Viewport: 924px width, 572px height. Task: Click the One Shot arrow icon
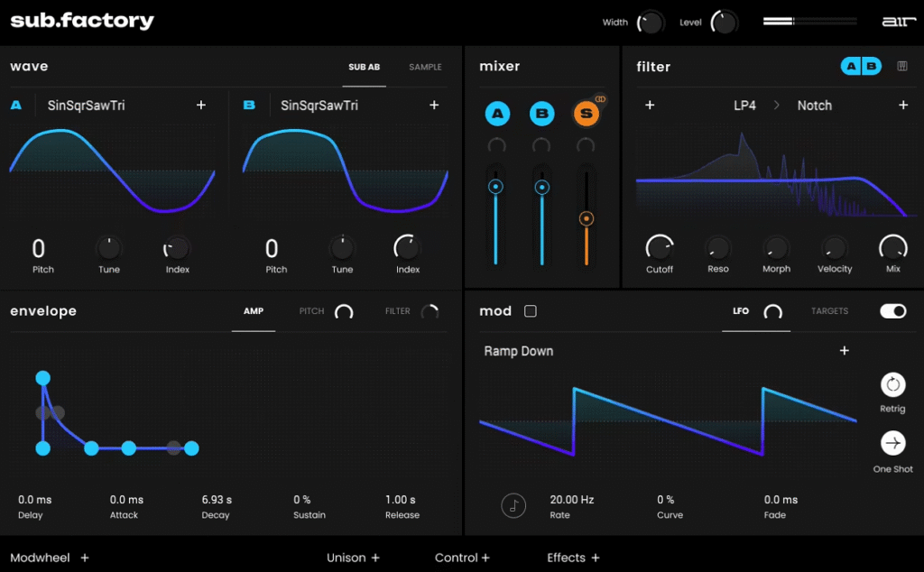point(892,443)
